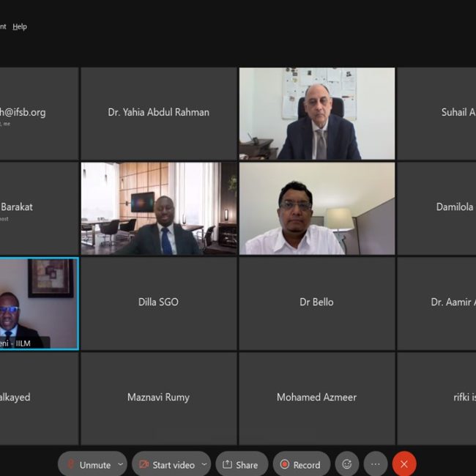The image size is (476, 476).
Task: Select the Dr. Yahia Abdul Rahman tile
Action: pos(159,114)
